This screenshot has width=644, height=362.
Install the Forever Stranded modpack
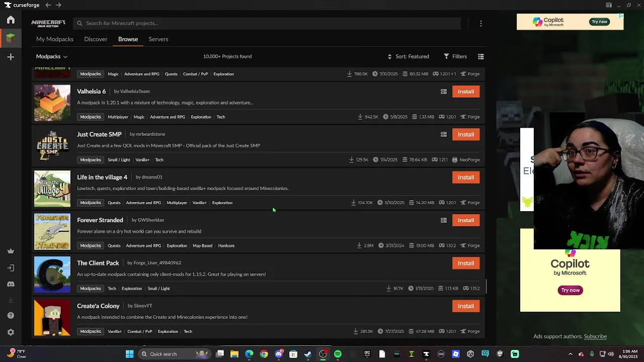pos(466,220)
